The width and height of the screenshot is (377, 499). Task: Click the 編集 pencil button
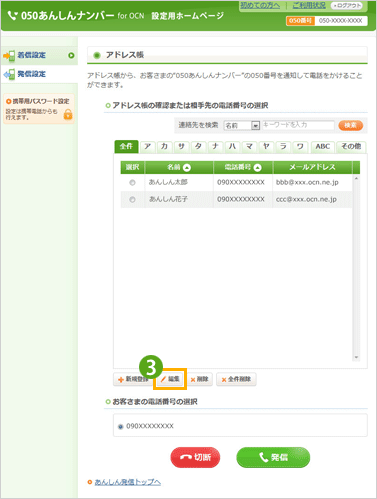(x=170, y=379)
